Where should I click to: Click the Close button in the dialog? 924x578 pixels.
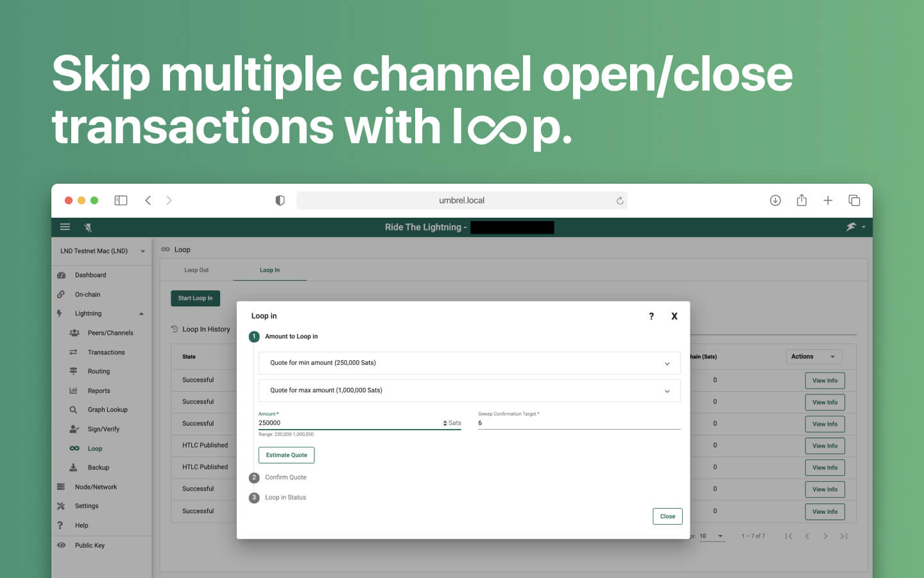click(x=667, y=516)
